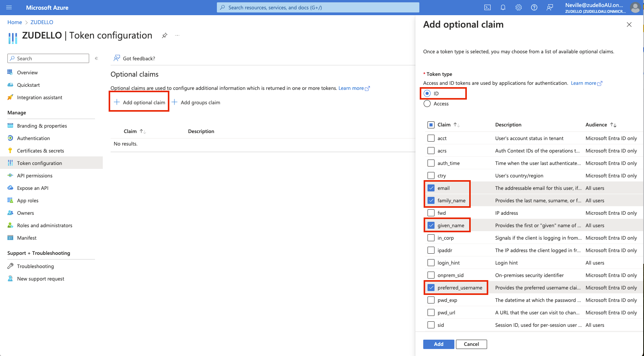Screen dimensions: 644x356
Task: Click Add optional claim
Action: pyautogui.click(x=139, y=102)
